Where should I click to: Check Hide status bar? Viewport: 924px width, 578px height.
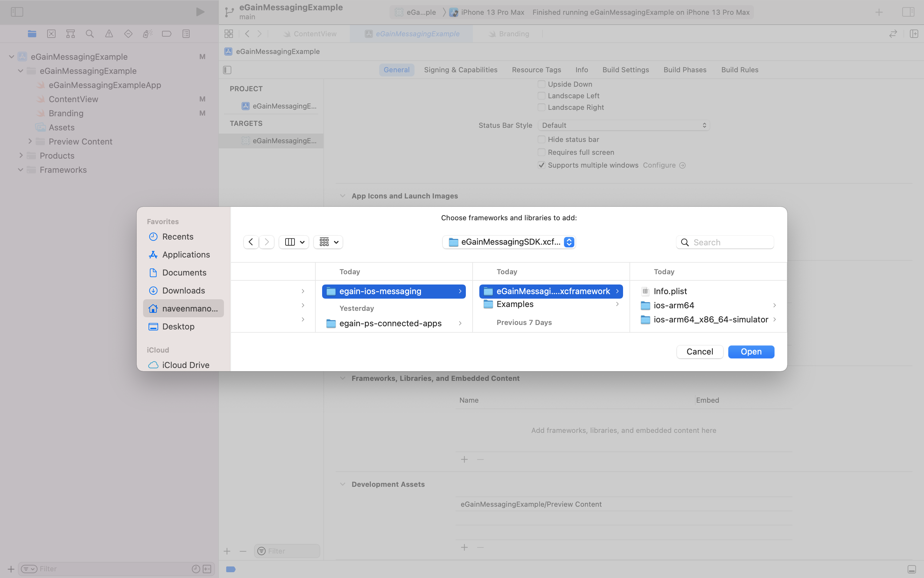tap(542, 140)
